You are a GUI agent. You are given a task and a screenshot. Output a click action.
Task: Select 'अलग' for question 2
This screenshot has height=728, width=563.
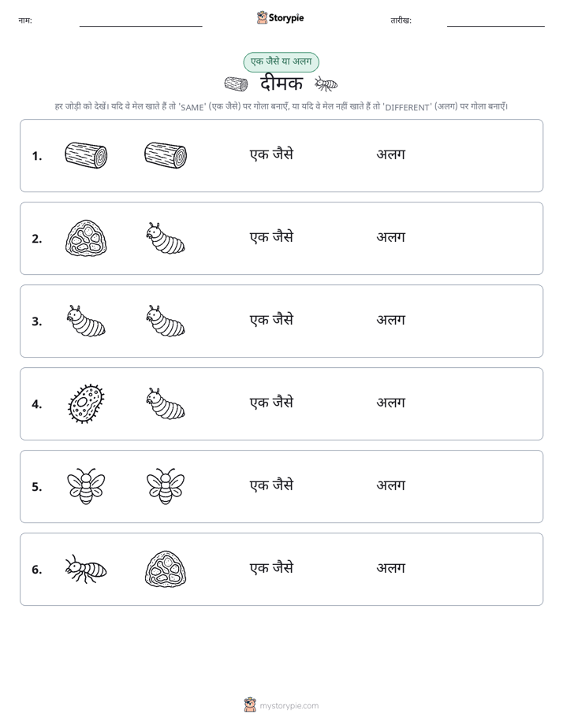pyautogui.click(x=390, y=237)
